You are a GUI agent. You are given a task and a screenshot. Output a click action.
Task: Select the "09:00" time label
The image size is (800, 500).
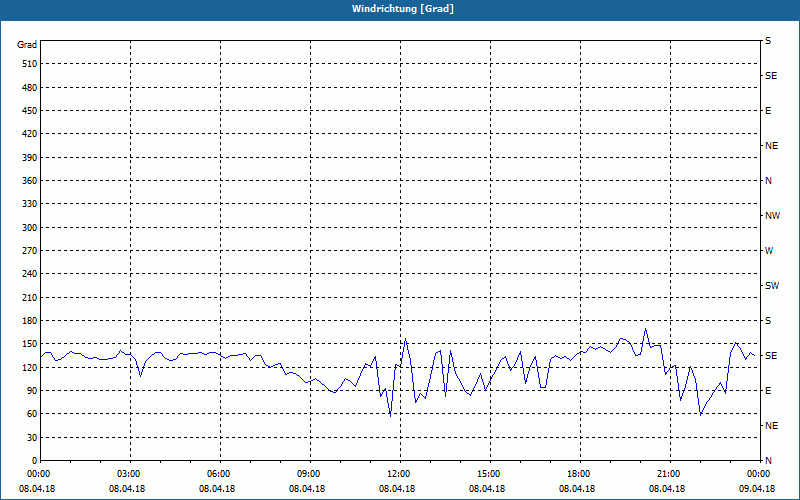pyautogui.click(x=307, y=474)
